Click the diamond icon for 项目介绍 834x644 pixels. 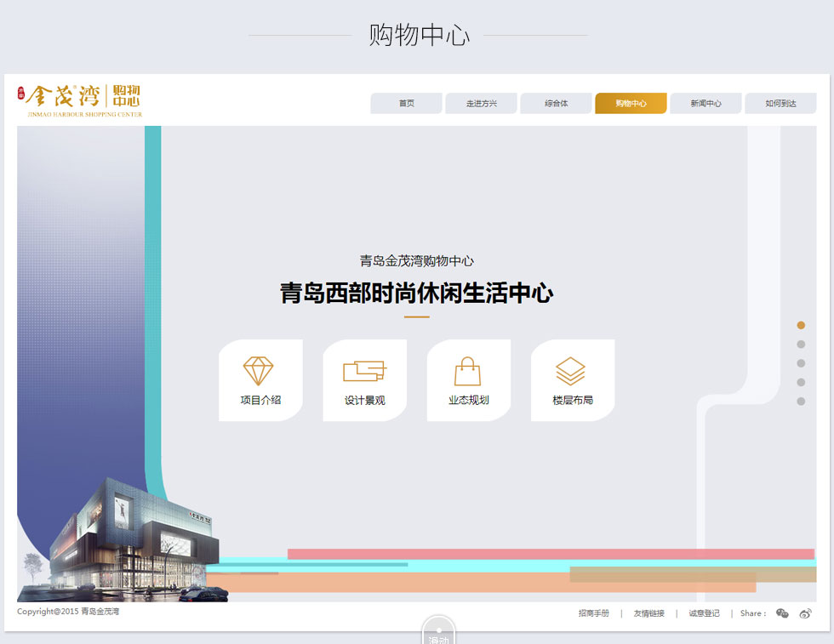pyautogui.click(x=259, y=371)
